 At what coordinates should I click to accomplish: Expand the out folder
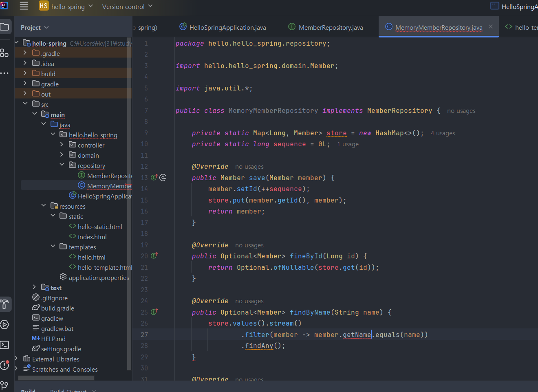(25, 93)
